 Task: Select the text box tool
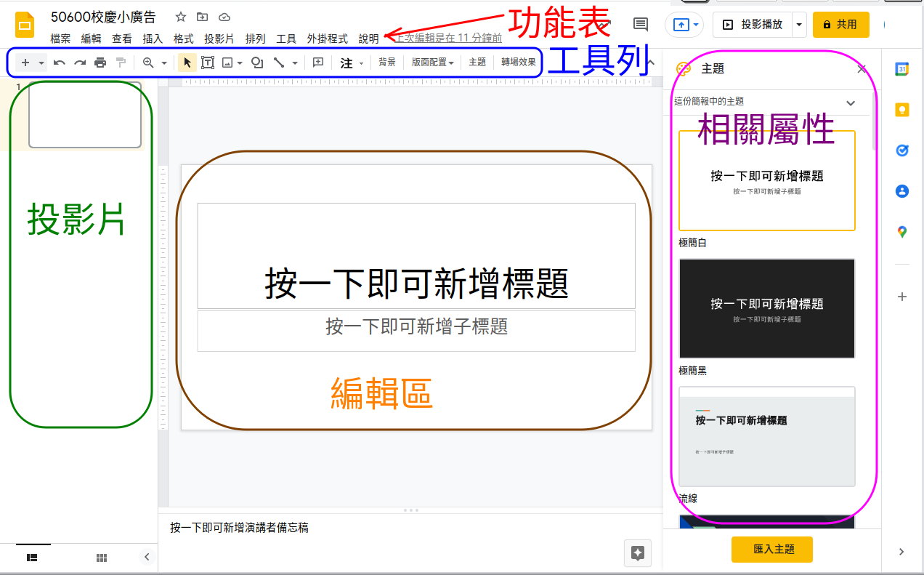click(x=208, y=63)
